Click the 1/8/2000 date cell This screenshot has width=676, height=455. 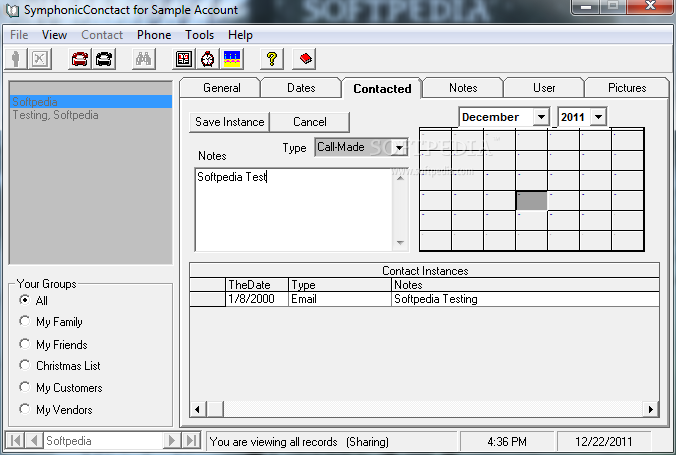click(x=257, y=299)
